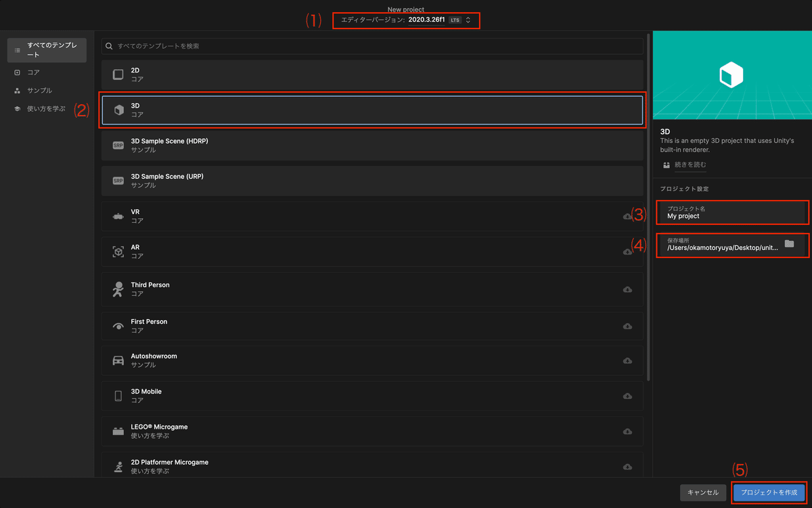This screenshot has width=812, height=508.
Task: Select the 3D Mobile template
Action: pyautogui.click(x=372, y=396)
